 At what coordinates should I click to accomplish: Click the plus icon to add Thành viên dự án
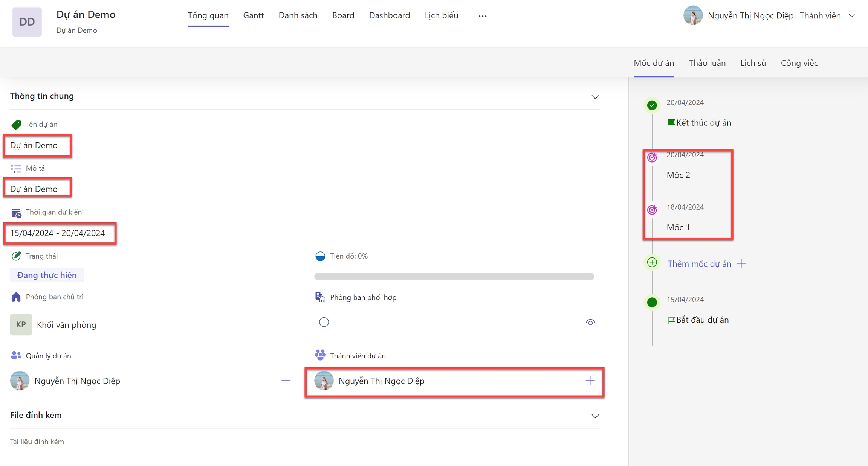[590, 381]
